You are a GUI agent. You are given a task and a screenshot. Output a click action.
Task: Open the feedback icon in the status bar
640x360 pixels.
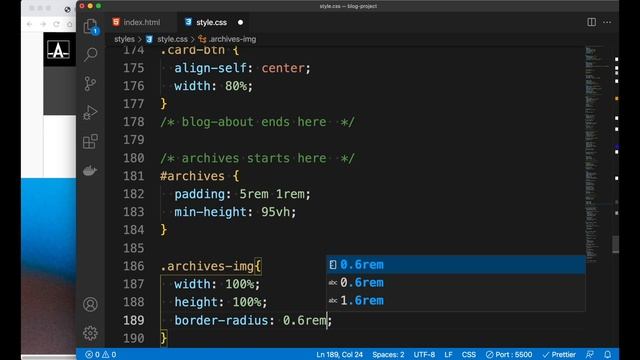tap(590, 354)
